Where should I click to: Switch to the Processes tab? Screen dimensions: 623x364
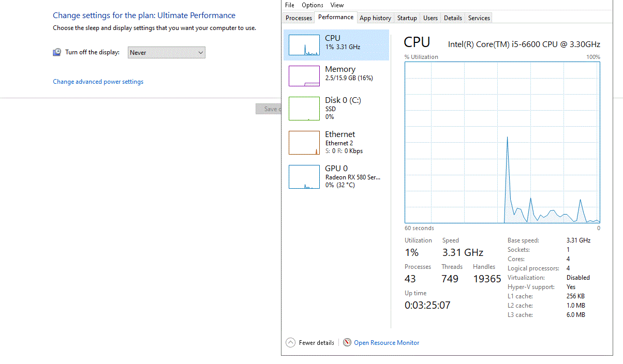coord(299,18)
